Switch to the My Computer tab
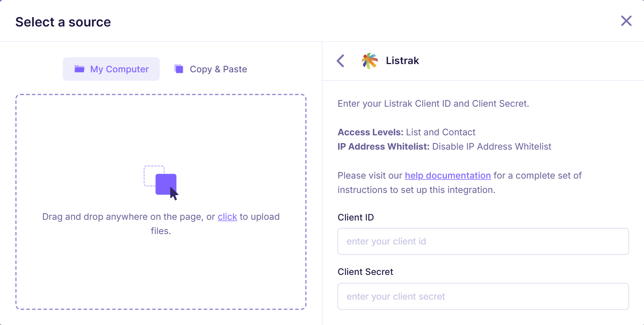This screenshot has height=325, width=644. tap(111, 69)
